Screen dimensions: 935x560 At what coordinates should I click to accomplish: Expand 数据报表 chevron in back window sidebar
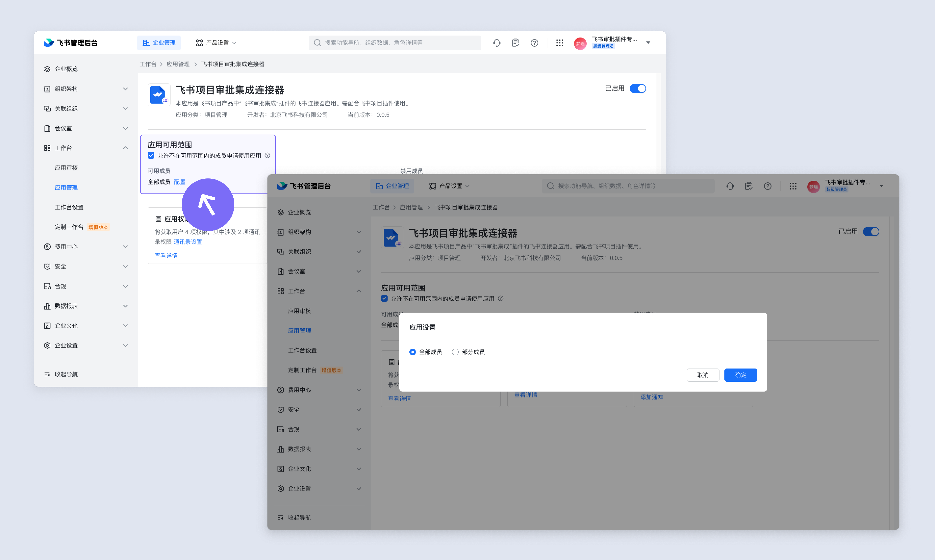125,306
